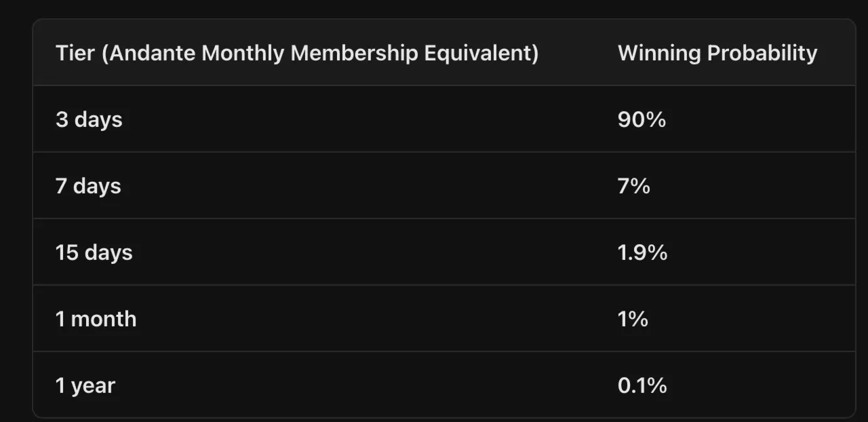Screen dimensions: 868x422
Task: Select the 7 days tier cell
Action: (x=88, y=186)
